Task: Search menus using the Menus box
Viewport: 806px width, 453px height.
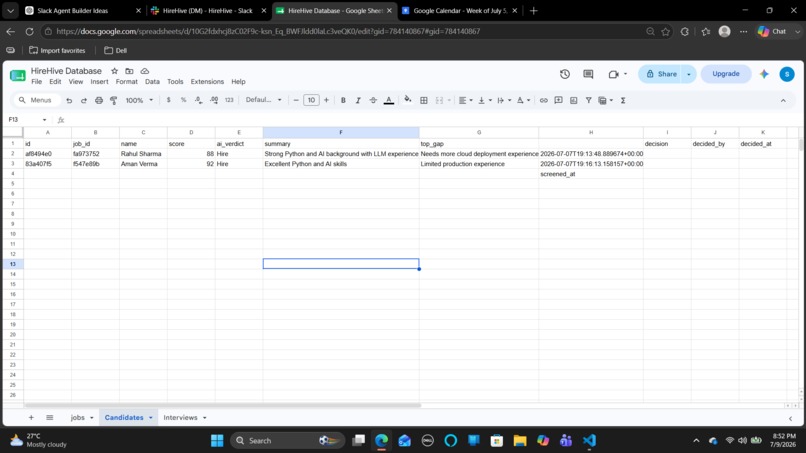Action: click(38, 100)
